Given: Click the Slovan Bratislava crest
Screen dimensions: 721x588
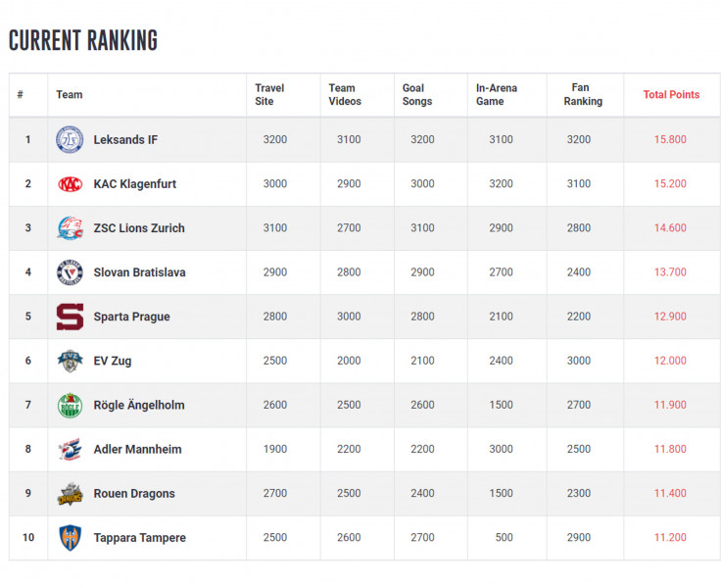Looking at the screenshot, I should 70,272.
